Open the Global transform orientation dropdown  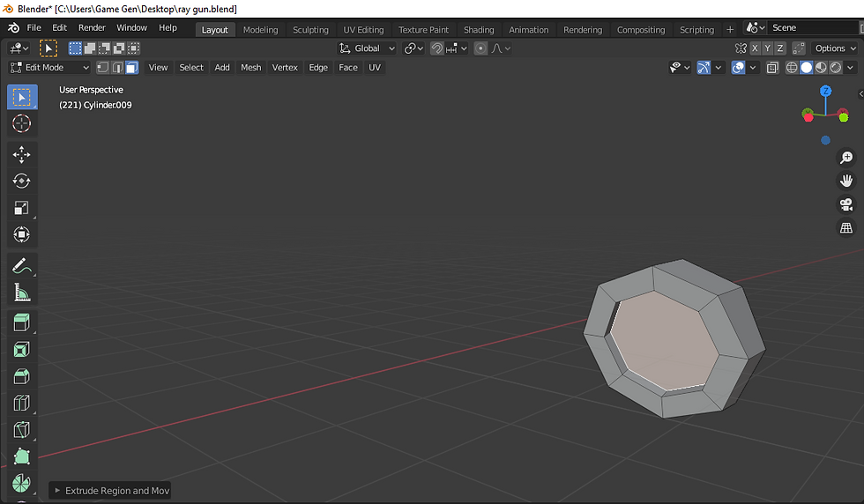(x=367, y=48)
